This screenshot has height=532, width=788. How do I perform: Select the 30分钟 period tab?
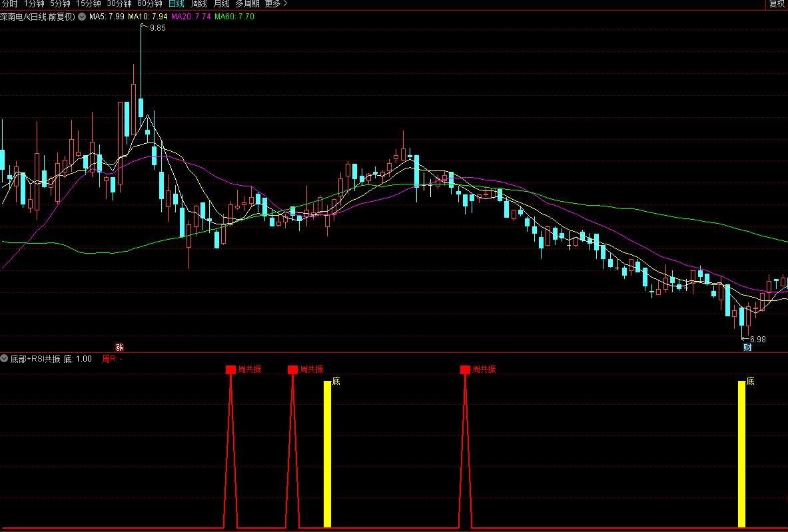tap(119, 4)
